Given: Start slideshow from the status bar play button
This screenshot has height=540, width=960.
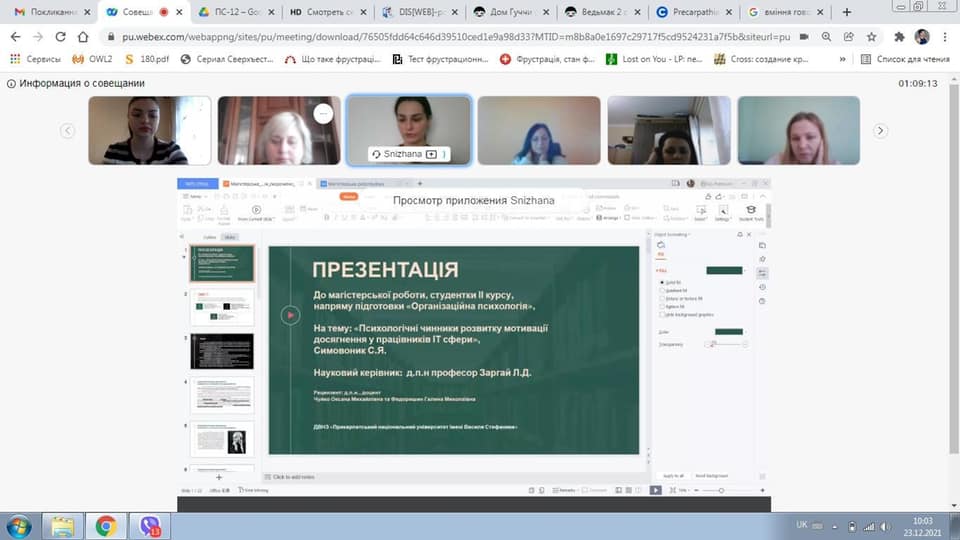Looking at the screenshot, I should (655, 490).
